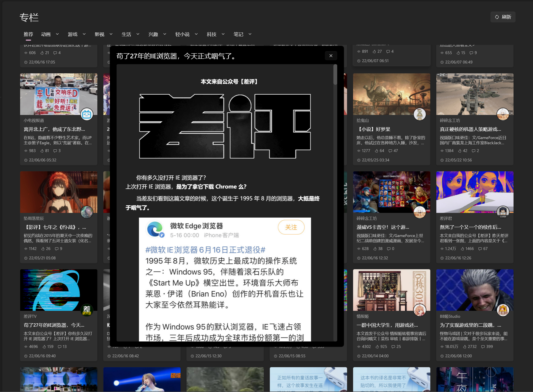
Task: Toggle the 关注 follow button for 微软 Edge 浏览器
Action: click(x=291, y=227)
